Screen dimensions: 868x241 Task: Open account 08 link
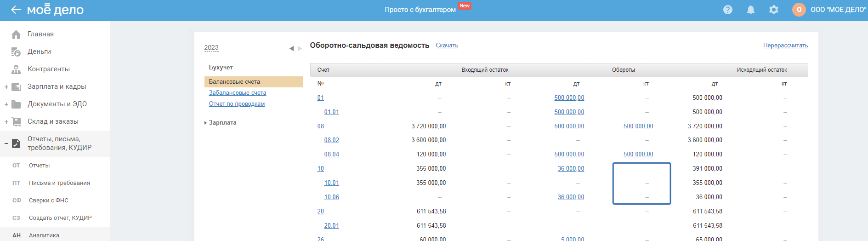321,126
